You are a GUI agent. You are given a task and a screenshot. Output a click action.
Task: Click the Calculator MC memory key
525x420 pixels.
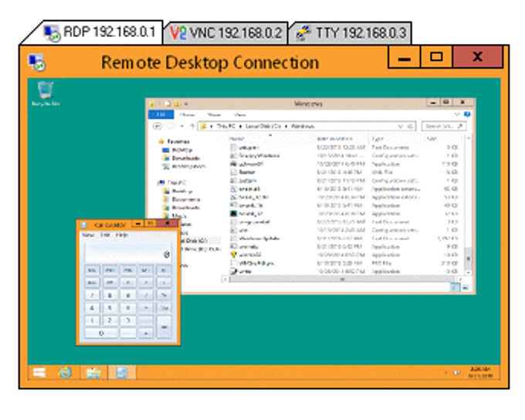[92, 270]
